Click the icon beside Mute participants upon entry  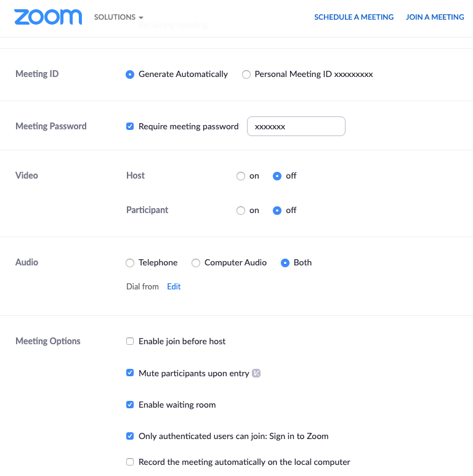coord(257,373)
